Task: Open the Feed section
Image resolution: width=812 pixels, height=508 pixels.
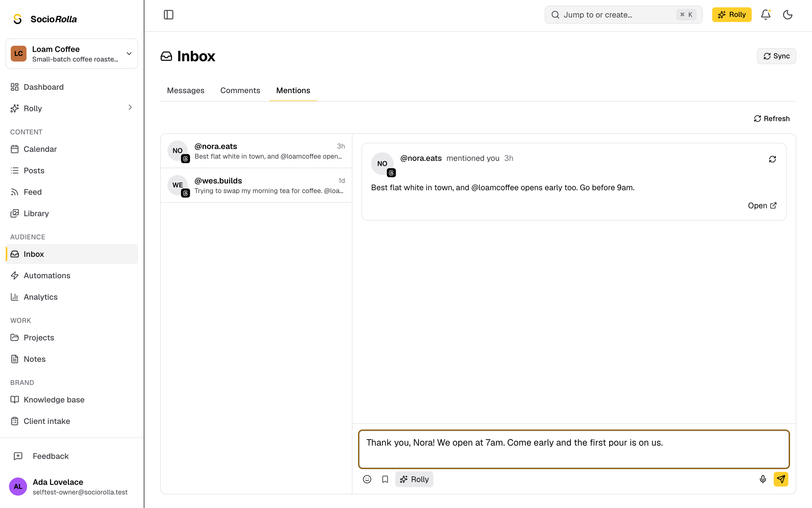Action: click(x=72, y=192)
